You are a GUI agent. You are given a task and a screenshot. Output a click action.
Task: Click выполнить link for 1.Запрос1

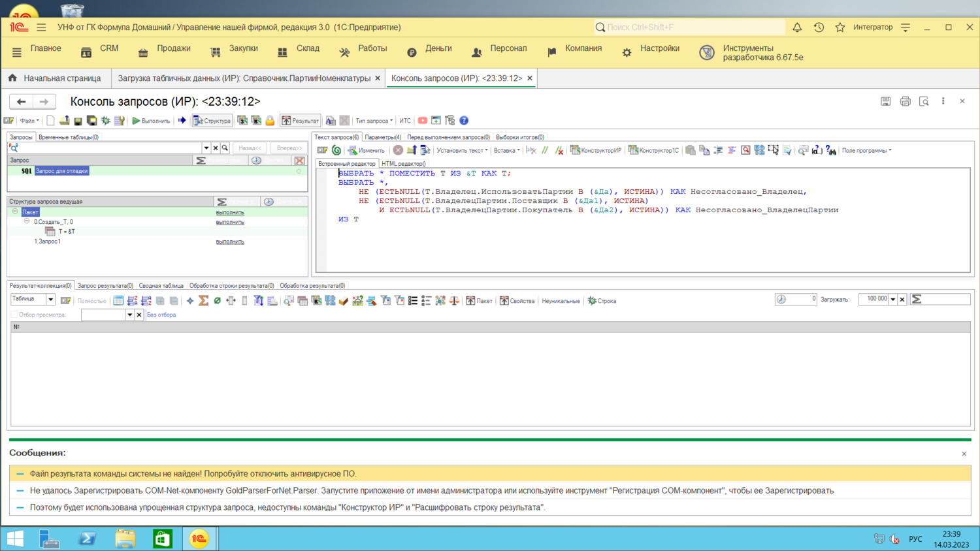point(230,242)
